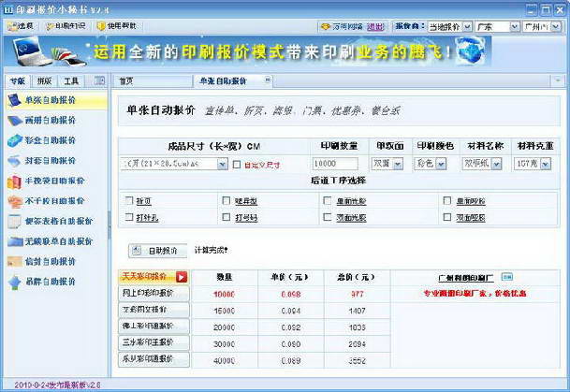Click the 印刷知识 toolbar icon
Screen dimensions: 570x392
(50, 26)
